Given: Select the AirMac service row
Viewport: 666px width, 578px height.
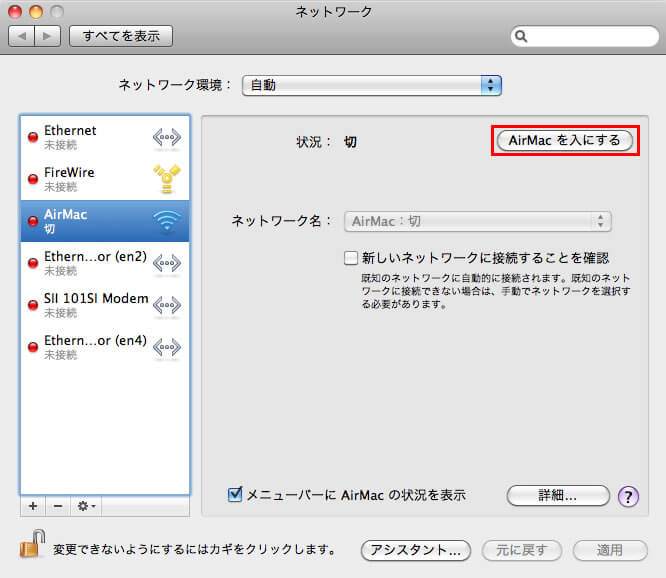Looking at the screenshot, I should click(x=105, y=221).
